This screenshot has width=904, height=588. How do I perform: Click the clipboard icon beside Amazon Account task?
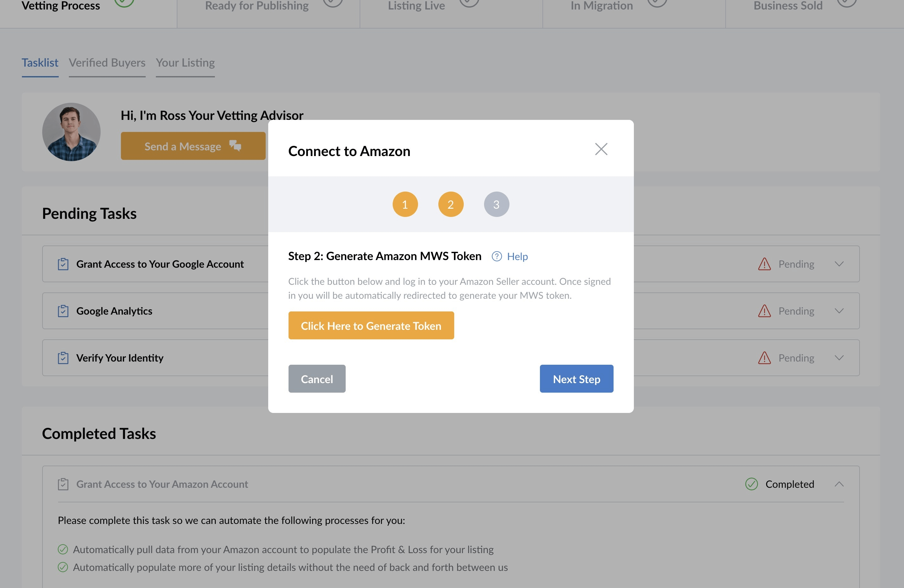(63, 484)
